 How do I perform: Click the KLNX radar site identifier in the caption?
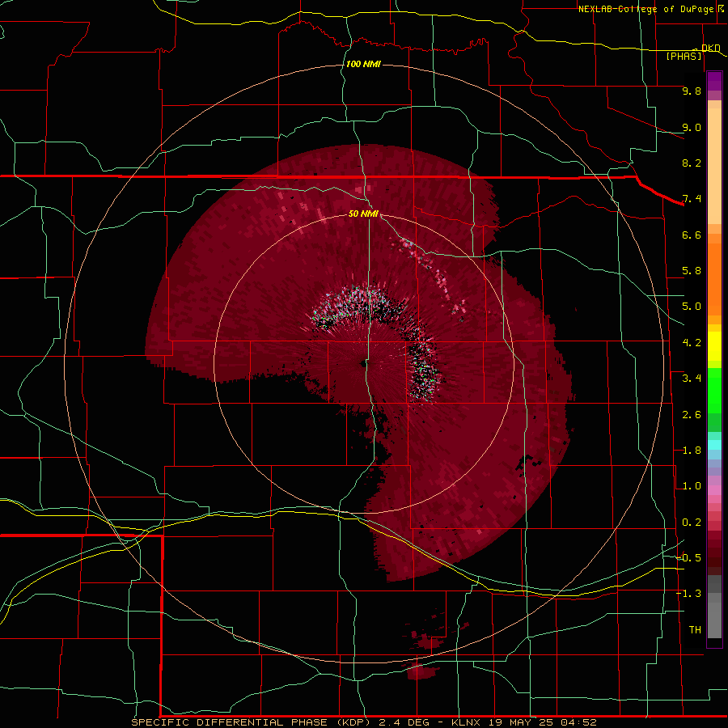[468, 722]
